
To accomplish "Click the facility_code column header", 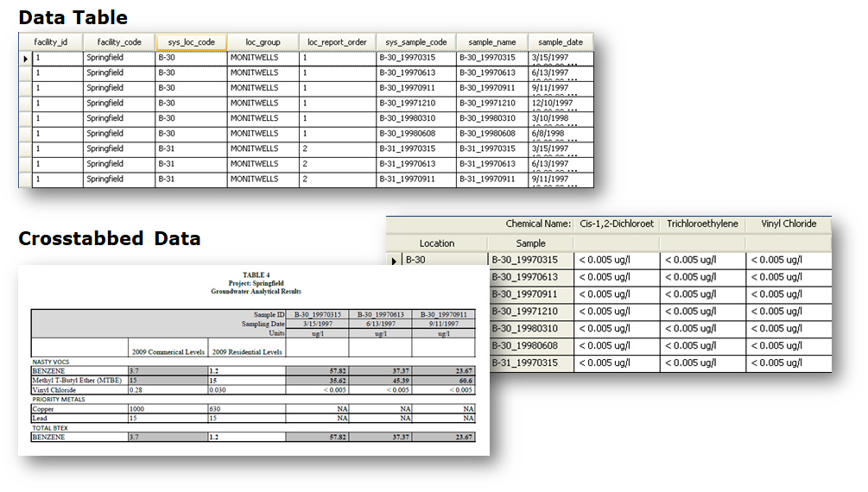I will [x=119, y=42].
